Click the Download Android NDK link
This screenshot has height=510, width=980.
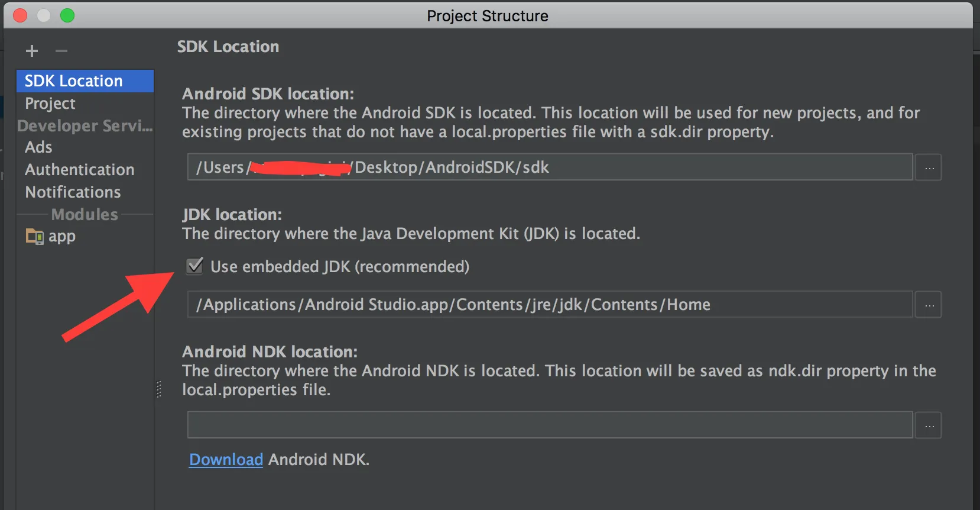click(x=226, y=460)
